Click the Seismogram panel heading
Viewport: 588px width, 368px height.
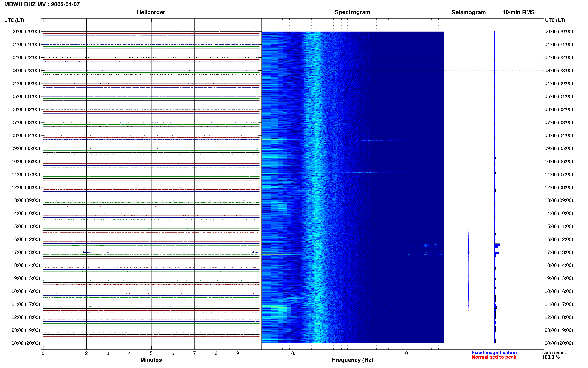(468, 12)
